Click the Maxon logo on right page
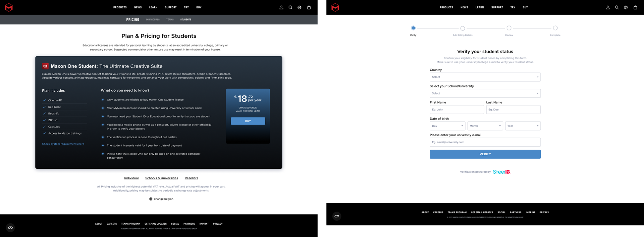The width and height of the screenshot is (644, 237). tap(335, 7)
